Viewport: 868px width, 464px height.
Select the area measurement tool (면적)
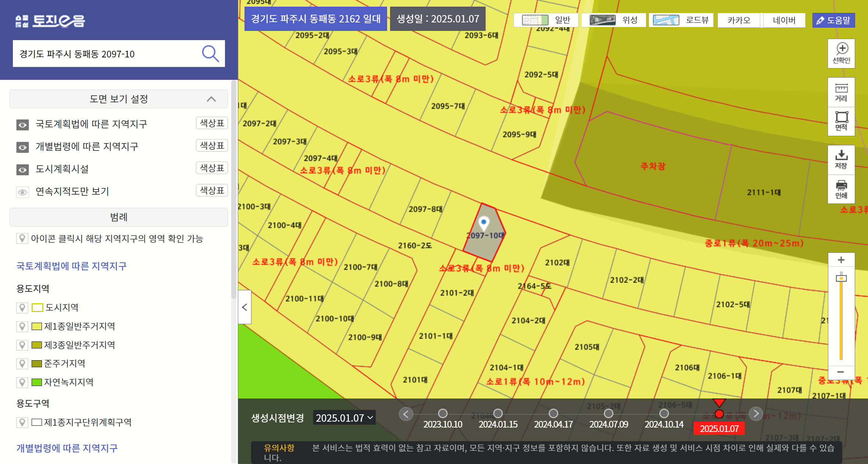click(x=841, y=121)
